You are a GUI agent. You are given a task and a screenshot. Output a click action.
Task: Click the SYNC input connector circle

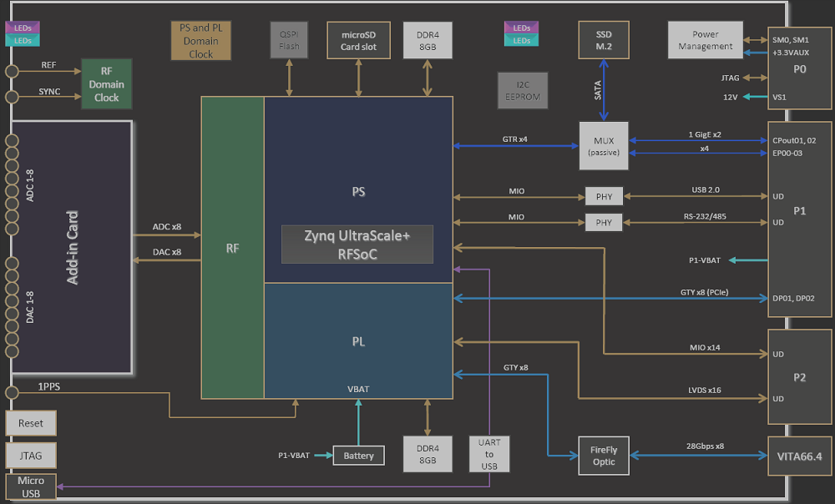[12, 97]
